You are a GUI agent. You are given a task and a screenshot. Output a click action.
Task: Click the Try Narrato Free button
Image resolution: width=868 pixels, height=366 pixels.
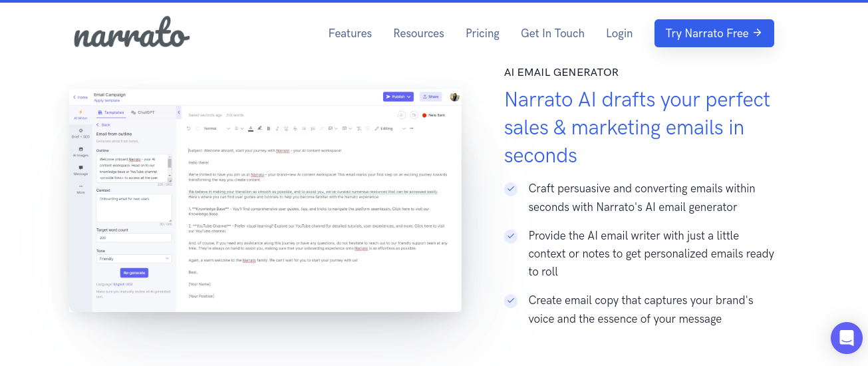(x=714, y=33)
